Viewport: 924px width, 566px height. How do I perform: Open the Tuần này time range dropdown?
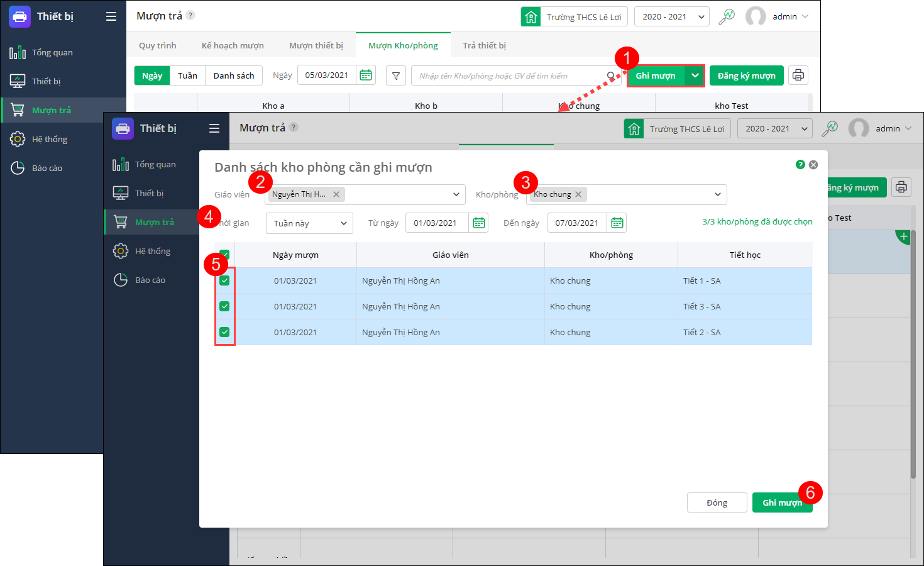click(309, 223)
